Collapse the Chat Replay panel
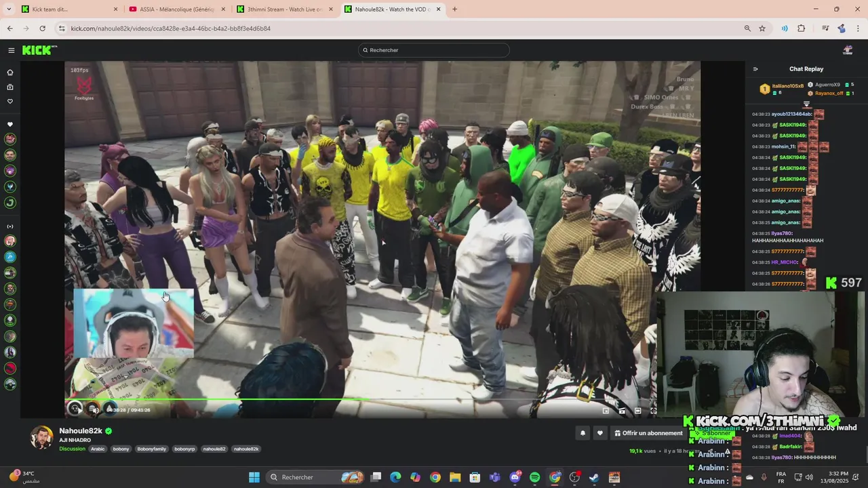 point(755,69)
